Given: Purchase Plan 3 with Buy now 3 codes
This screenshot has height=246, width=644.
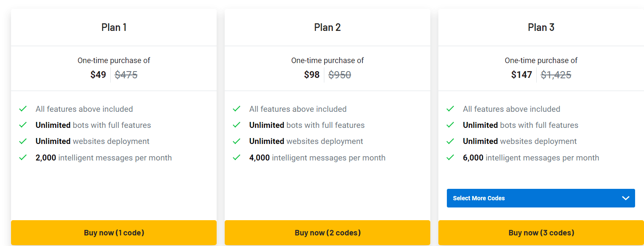Looking at the screenshot, I should point(541,232).
